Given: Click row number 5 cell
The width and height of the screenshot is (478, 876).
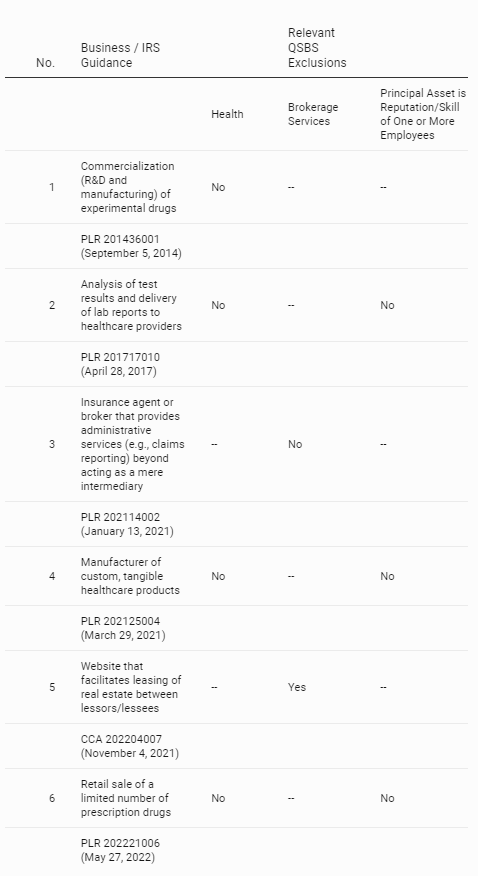Looking at the screenshot, I should point(52,687).
